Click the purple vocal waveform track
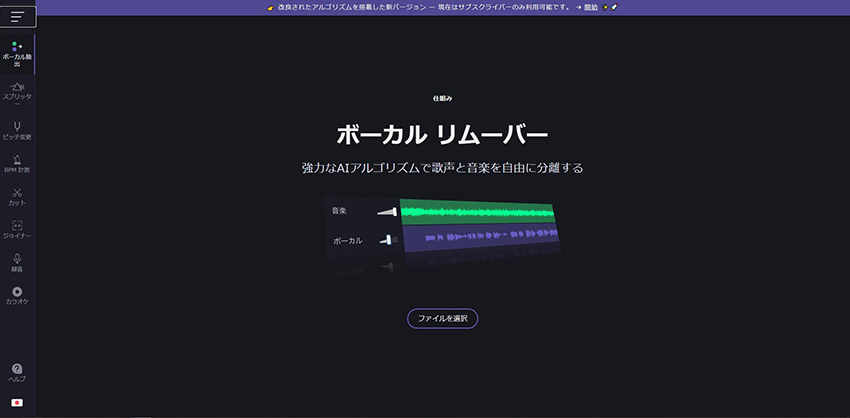The image size is (850, 418). pos(477,239)
